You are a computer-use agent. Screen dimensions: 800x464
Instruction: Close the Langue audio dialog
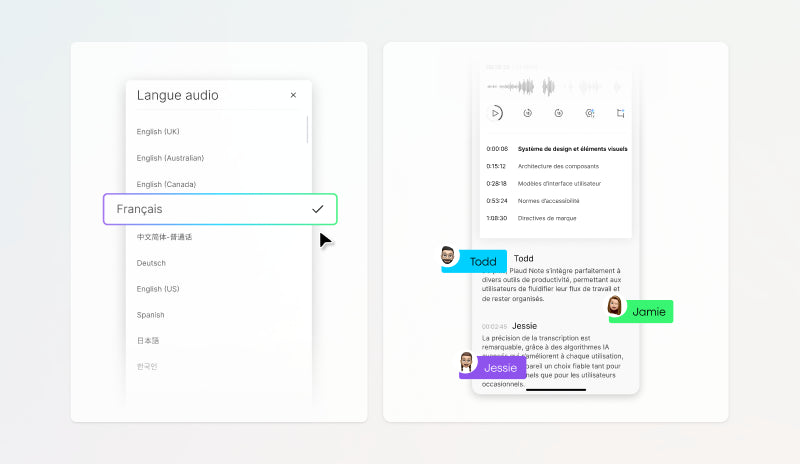click(x=293, y=95)
